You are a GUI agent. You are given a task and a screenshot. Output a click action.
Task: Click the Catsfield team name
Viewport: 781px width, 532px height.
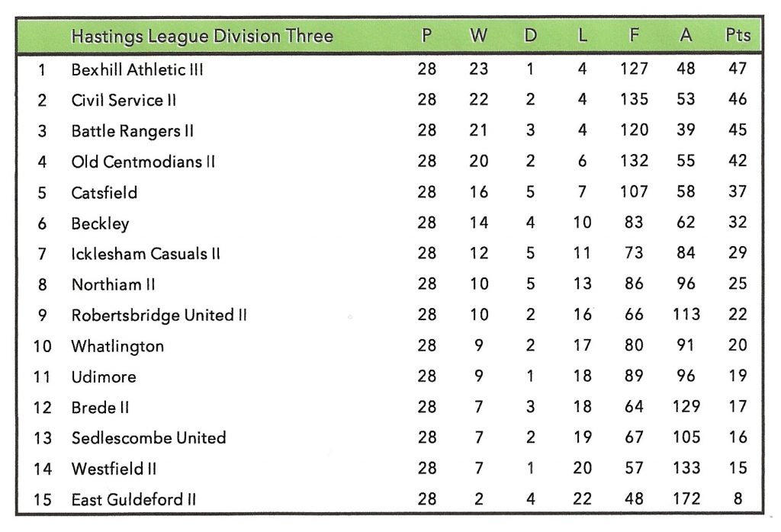(x=104, y=193)
